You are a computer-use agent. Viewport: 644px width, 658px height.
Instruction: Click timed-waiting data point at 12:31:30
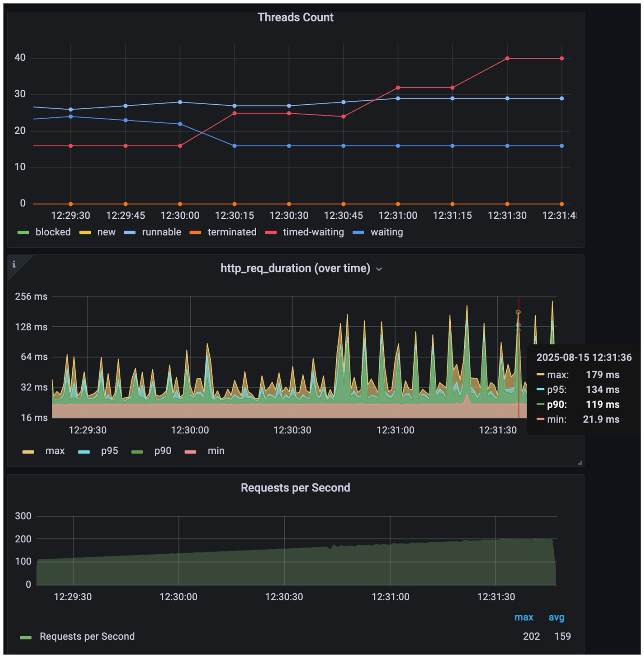507,58
